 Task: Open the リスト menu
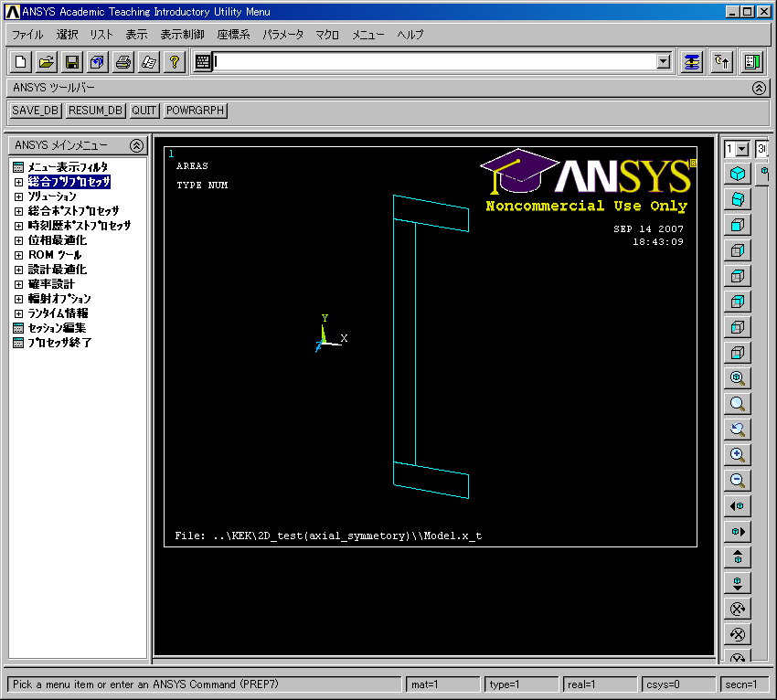click(101, 35)
